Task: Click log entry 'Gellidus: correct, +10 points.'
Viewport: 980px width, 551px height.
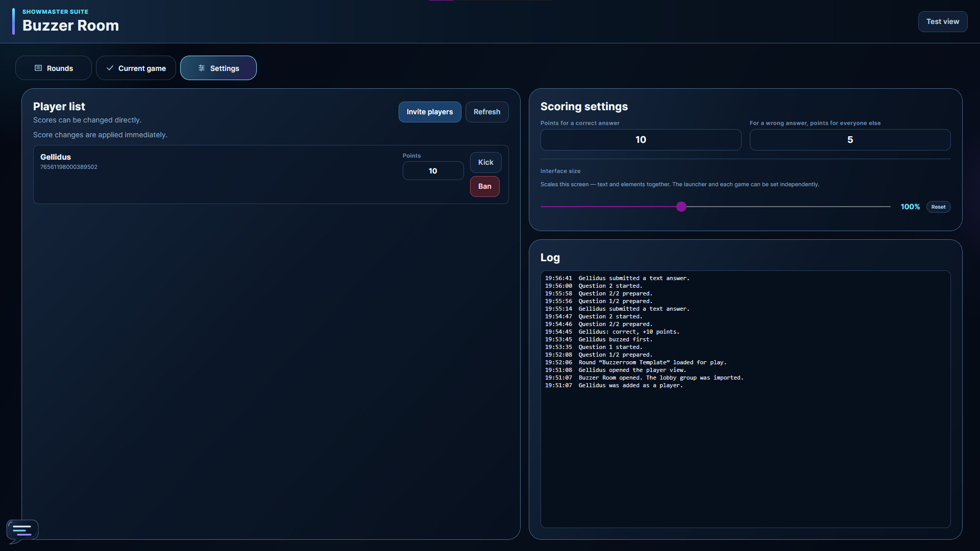Action: pyautogui.click(x=612, y=332)
